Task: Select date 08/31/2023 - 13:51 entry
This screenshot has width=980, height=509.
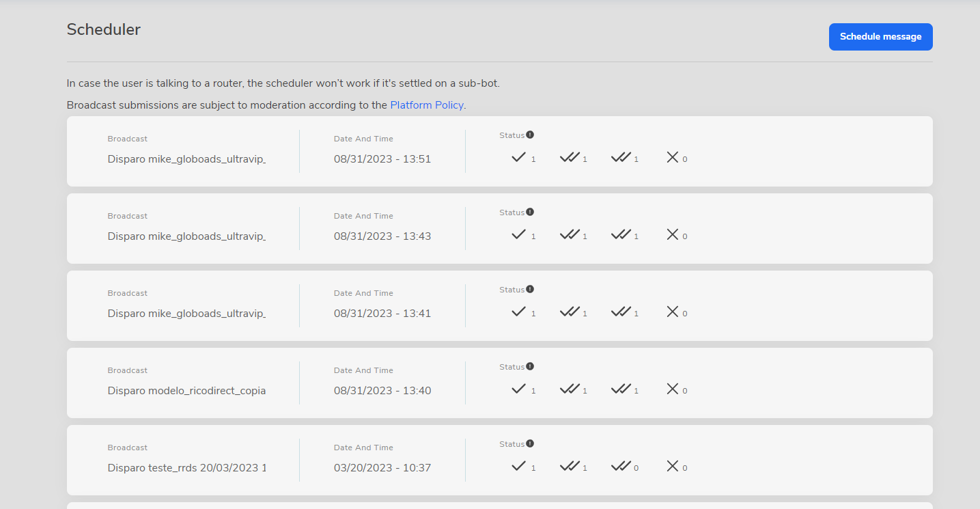Action: [x=382, y=159]
